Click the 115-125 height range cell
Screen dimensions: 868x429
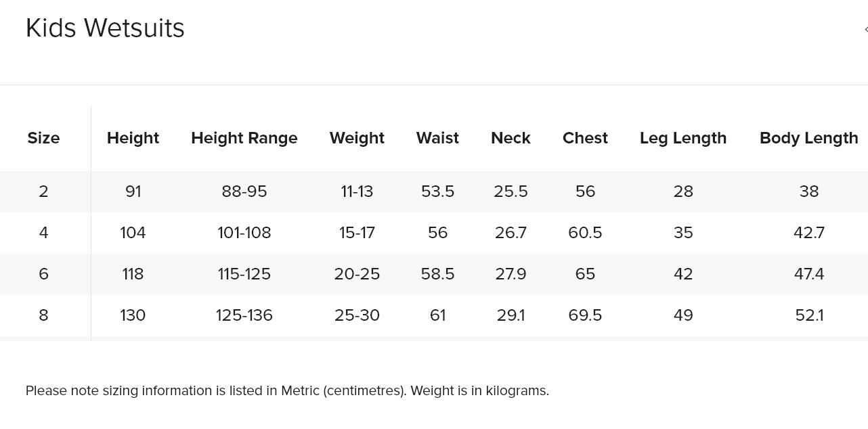[x=244, y=274]
